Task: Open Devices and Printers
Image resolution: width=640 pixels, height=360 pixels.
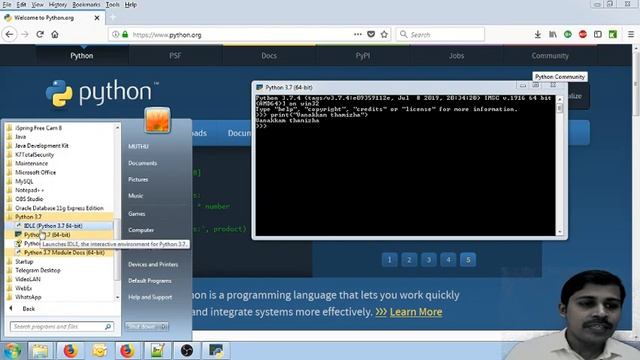Action: (153, 264)
